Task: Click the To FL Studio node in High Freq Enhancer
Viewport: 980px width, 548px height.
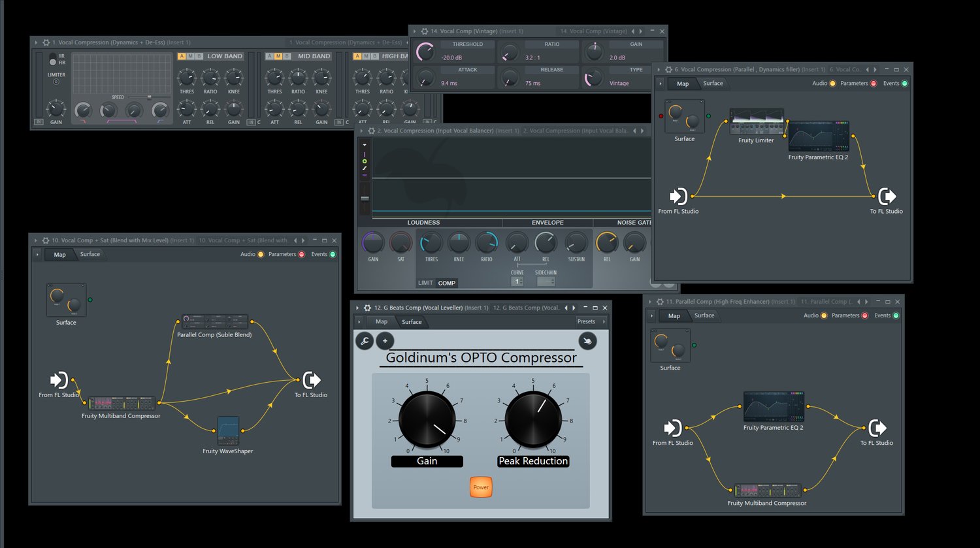Action: click(877, 428)
